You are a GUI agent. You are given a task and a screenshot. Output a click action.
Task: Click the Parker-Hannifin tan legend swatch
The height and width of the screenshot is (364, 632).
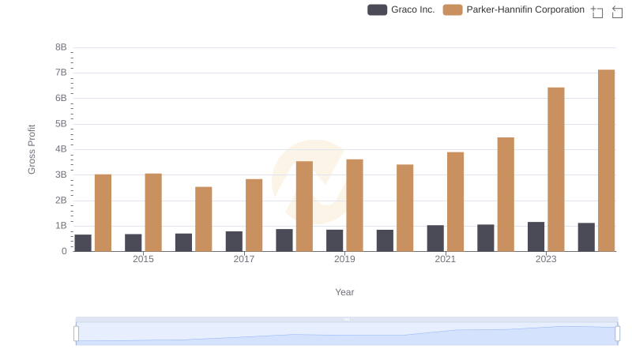[453, 9]
